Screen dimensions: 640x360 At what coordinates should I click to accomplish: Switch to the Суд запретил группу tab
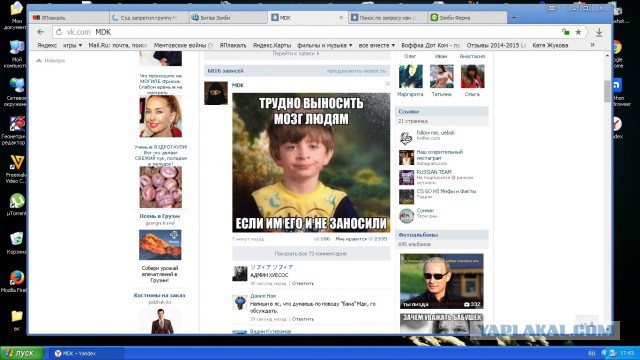(149, 18)
